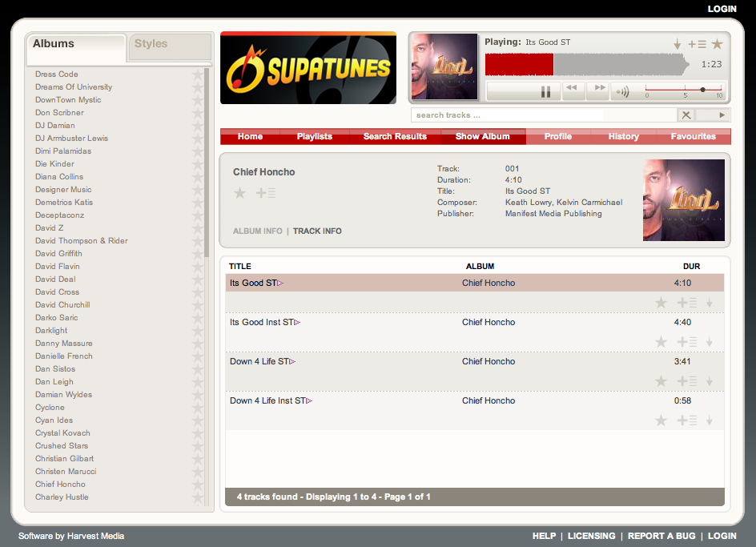Skip to previous track with rewind button
756x547 pixels.
coord(573,90)
